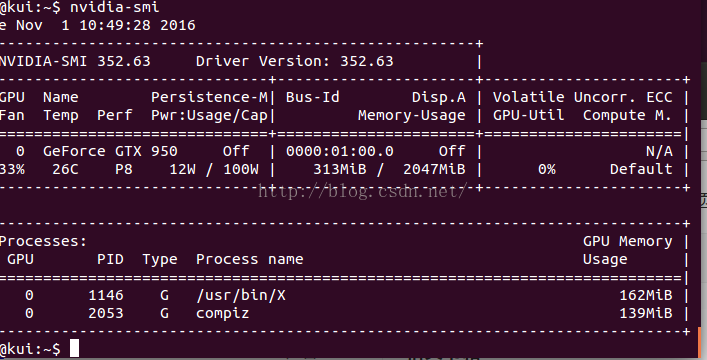Click PID 1146 in processes table
This screenshot has width=707, height=360.
[x=106, y=295]
